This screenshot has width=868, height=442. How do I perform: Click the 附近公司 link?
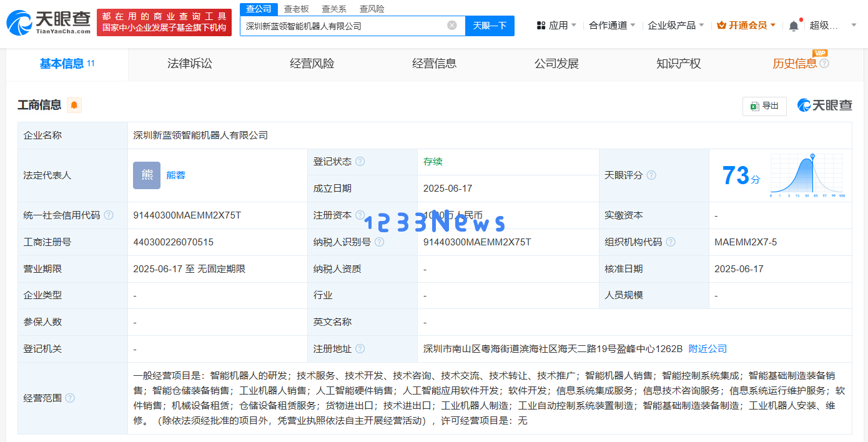click(708, 349)
